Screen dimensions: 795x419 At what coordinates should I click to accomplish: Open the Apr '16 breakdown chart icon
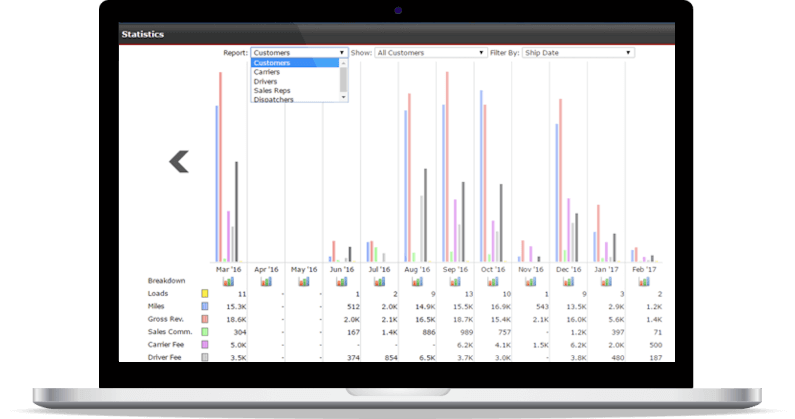266,281
